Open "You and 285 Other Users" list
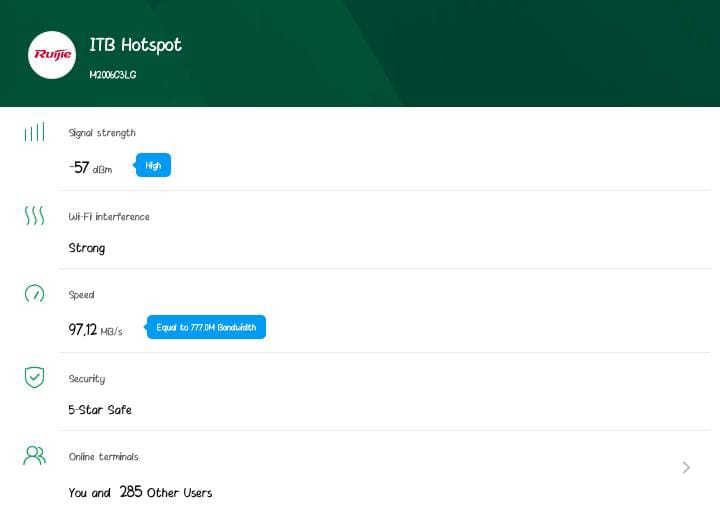This screenshot has width=720, height=515. coord(140,492)
